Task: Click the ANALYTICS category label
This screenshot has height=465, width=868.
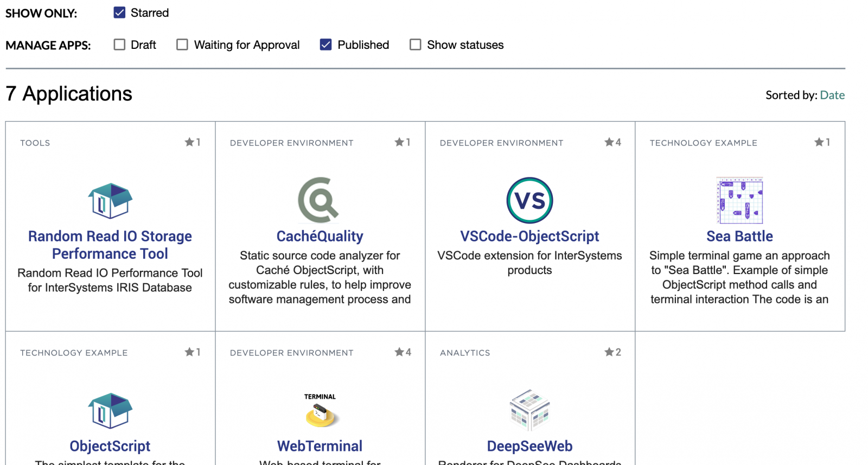Action: point(465,353)
